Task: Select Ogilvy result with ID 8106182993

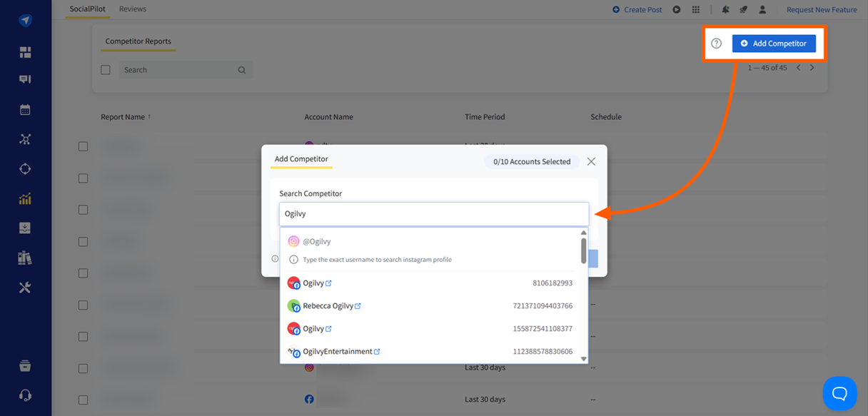Action: 430,283
